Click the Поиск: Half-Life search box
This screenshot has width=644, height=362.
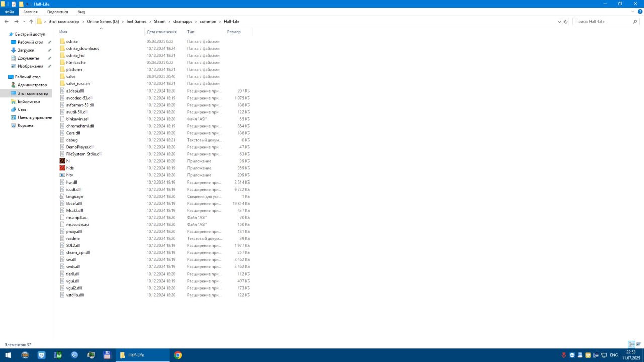(605, 22)
